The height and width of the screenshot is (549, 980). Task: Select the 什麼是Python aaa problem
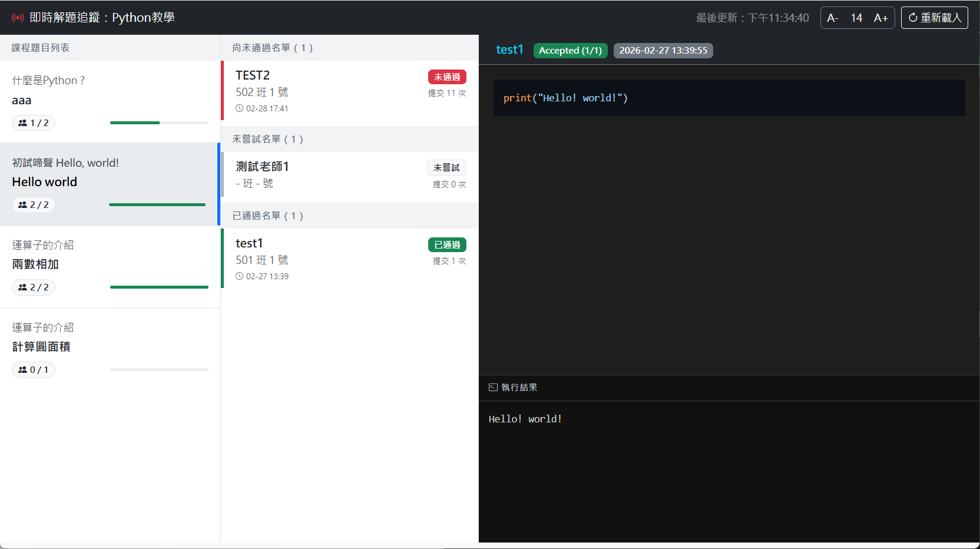110,101
